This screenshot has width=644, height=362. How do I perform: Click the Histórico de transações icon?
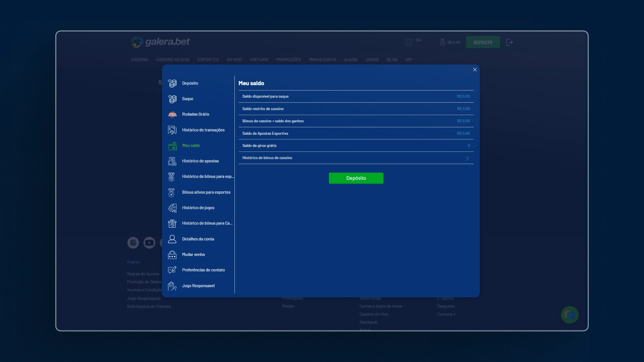click(x=172, y=130)
